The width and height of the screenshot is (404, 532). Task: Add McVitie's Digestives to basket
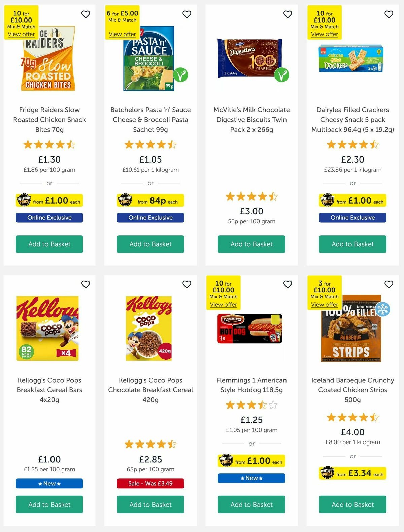pos(251,244)
